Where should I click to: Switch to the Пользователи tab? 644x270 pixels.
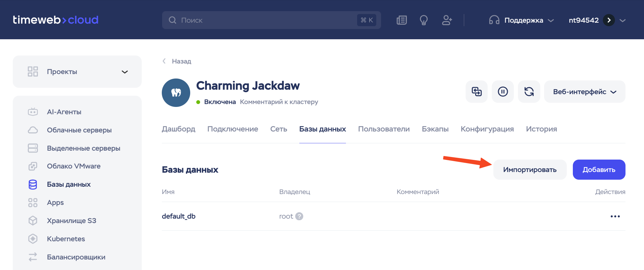pyautogui.click(x=384, y=129)
